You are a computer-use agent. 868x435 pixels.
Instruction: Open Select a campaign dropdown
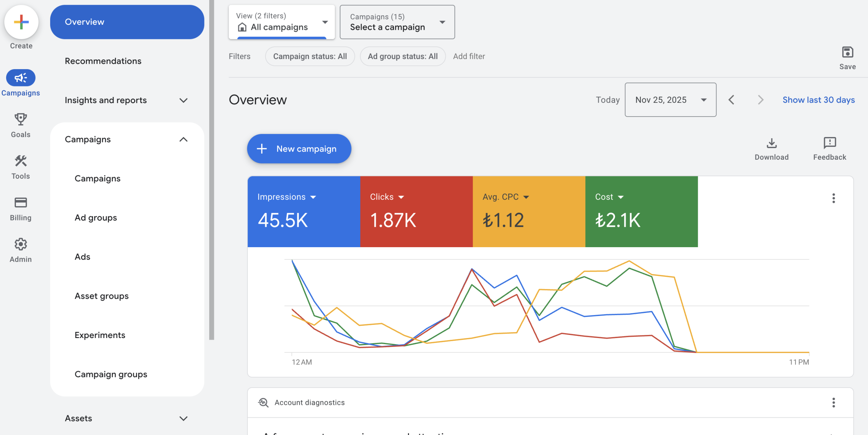pos(397,22)
